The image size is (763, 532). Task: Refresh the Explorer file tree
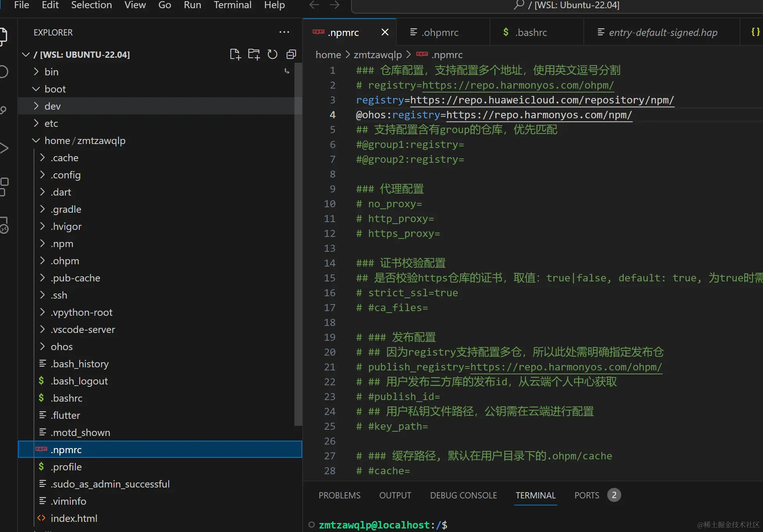(273, 55)
